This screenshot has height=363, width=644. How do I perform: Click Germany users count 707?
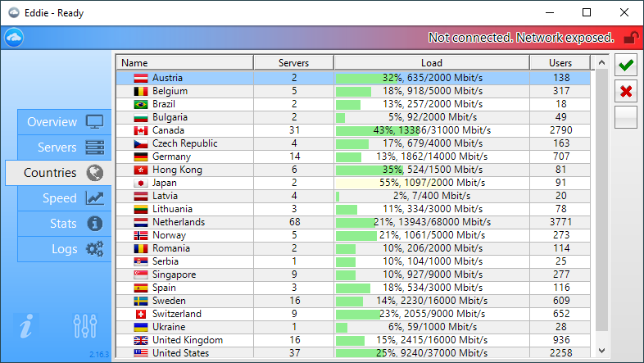[x=561, y=157]
